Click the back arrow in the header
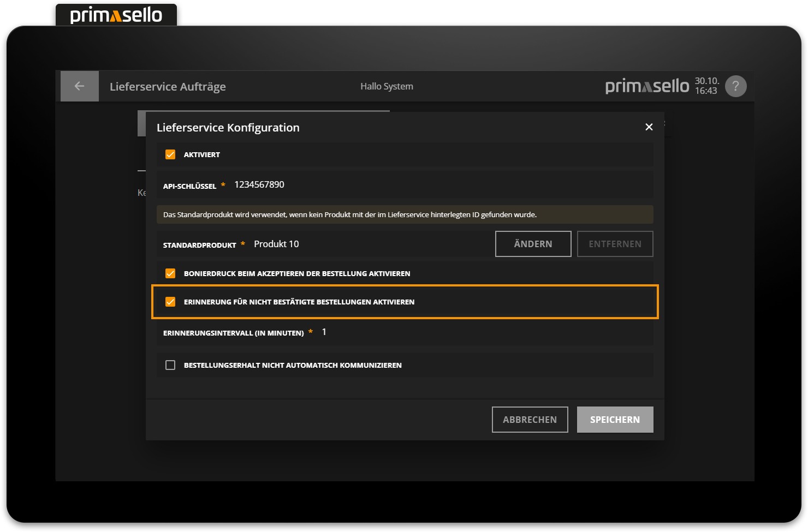 click(x=79, y=86)
